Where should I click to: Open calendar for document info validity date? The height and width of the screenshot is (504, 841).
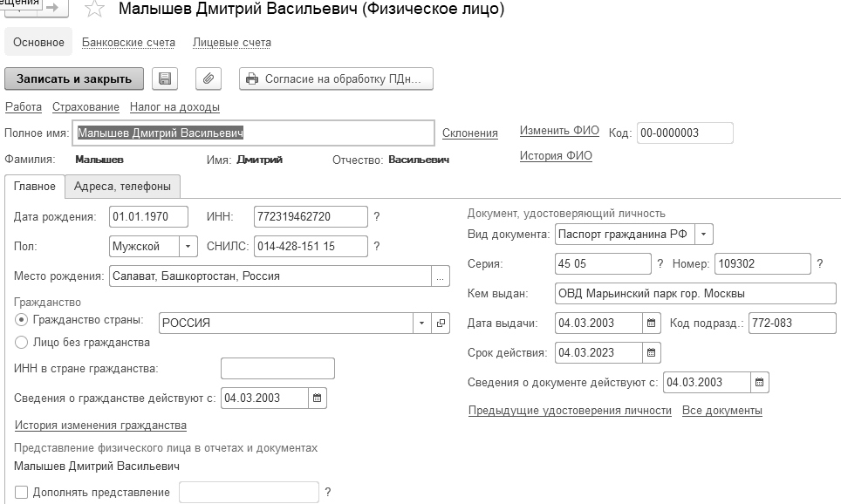(x=760, y=382)
